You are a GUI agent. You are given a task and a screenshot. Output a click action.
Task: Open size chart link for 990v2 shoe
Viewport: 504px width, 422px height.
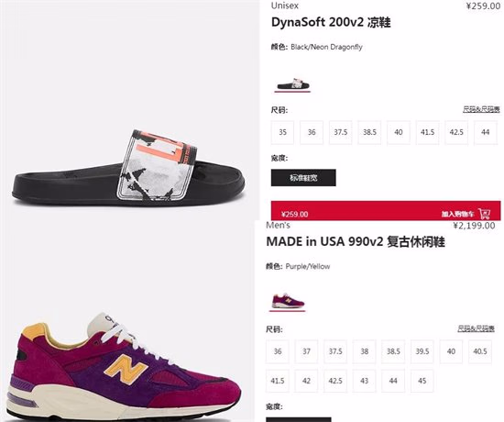[476, 328]
